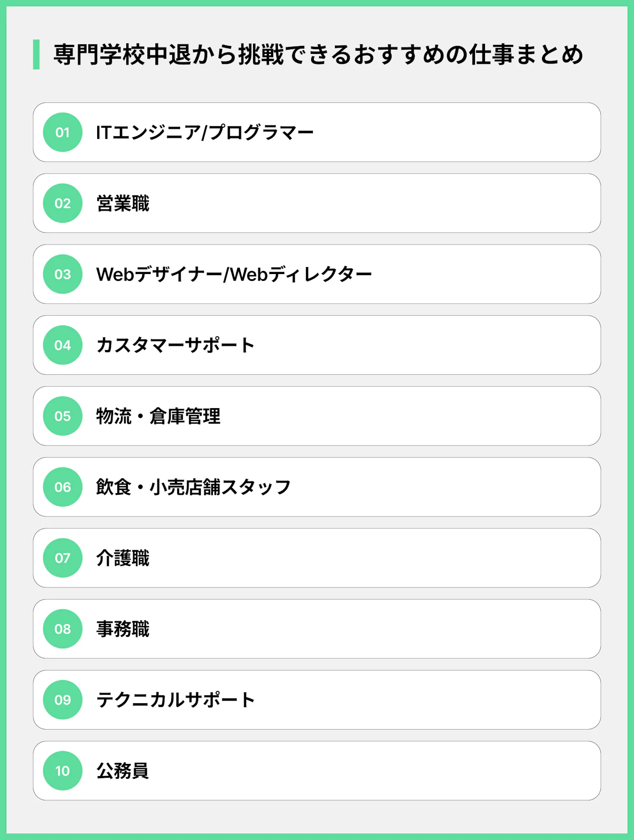Image resolution: width=634 pixels, height=840 pixels.
Task: Click the green 01 number badge
Action: pyautogui.click(x=63, y=133)
